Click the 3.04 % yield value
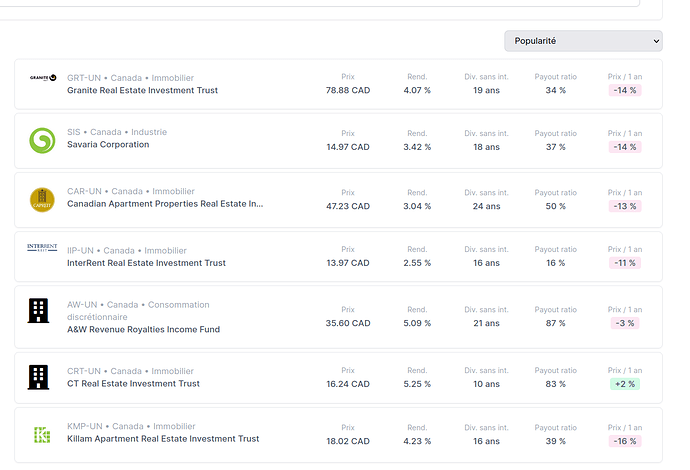 click(417, 206)
